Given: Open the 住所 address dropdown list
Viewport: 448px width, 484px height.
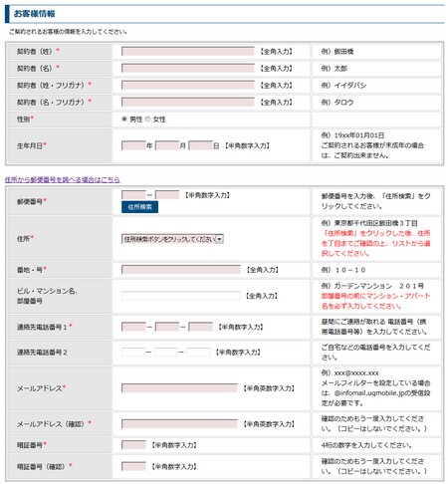Looking at the screenshot, I should click(x=172, y=239).
